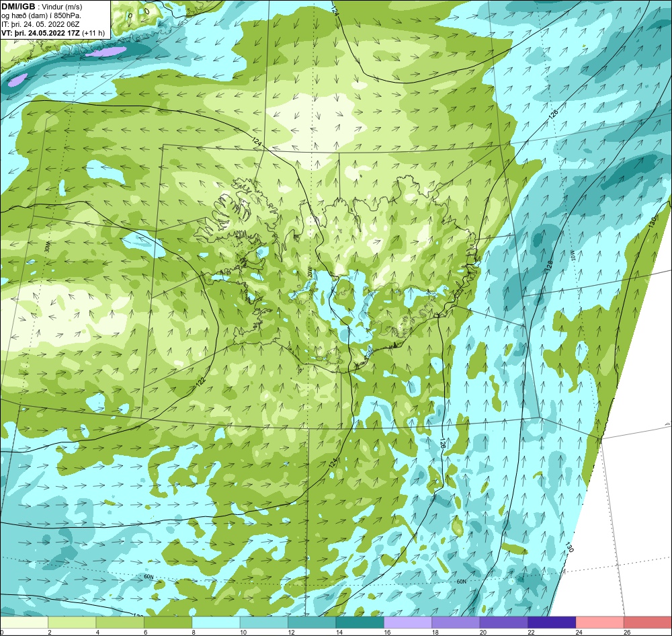The width and height of the screenshot is (672, 636).
Task: Click the "20W" longitude label over Iceland
Action: tap(309, 273)
